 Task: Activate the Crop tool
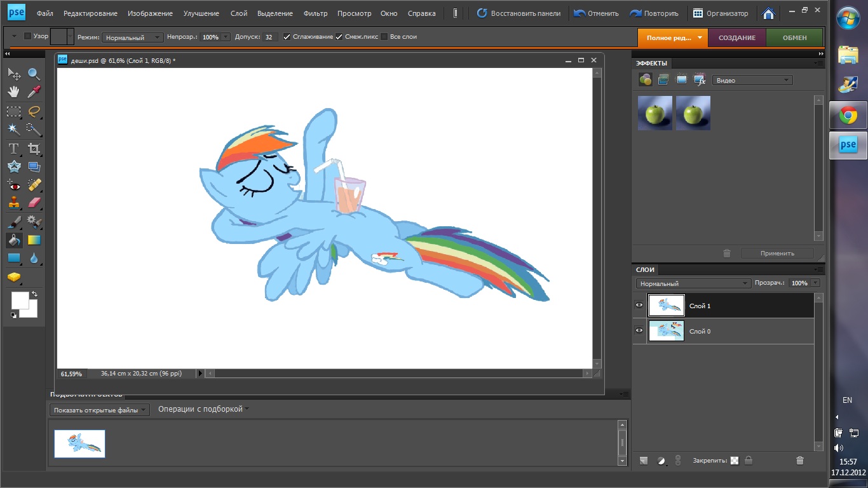click(34, 149)
